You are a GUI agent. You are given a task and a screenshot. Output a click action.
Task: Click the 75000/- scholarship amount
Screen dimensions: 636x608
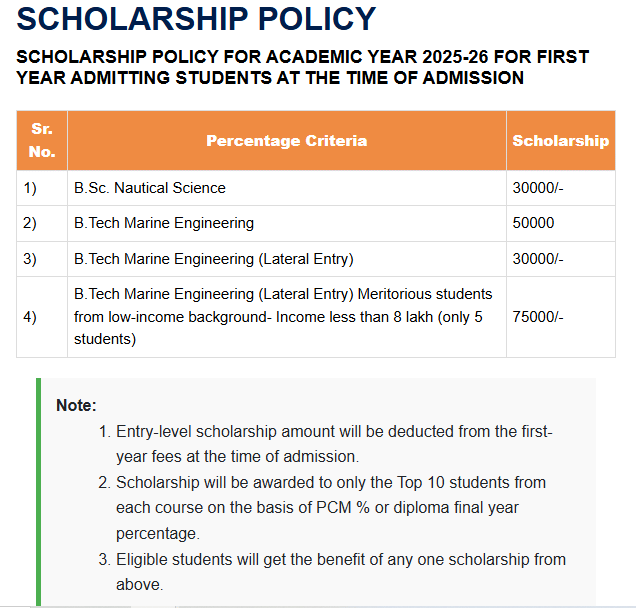[x=538, y=316]
